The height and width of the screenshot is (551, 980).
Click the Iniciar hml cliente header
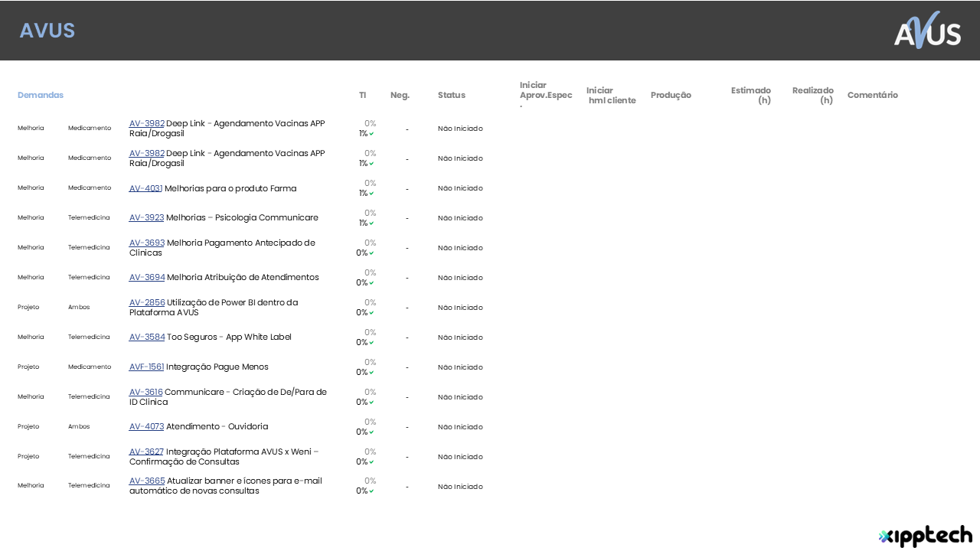611,95
